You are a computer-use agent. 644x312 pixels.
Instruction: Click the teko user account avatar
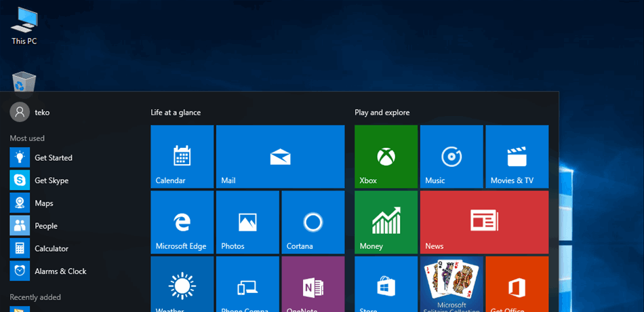coord(20,112)
